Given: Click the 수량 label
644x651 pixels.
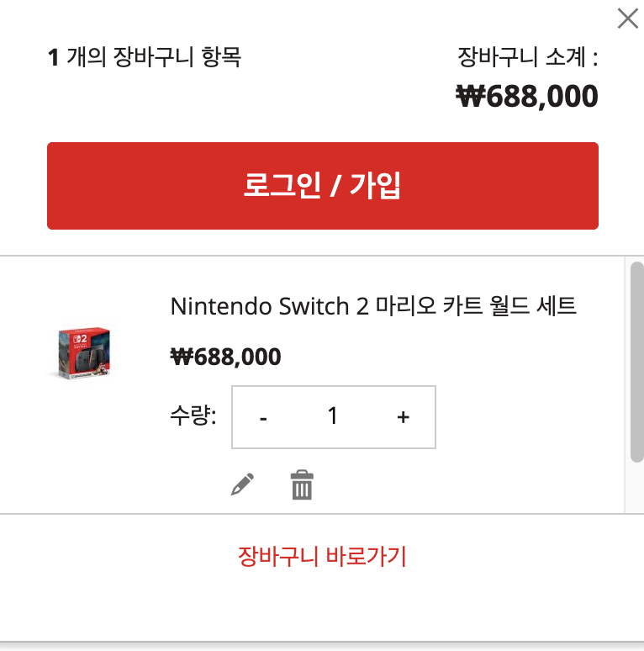Looking at the screenshot, I should tap(193, 415).
